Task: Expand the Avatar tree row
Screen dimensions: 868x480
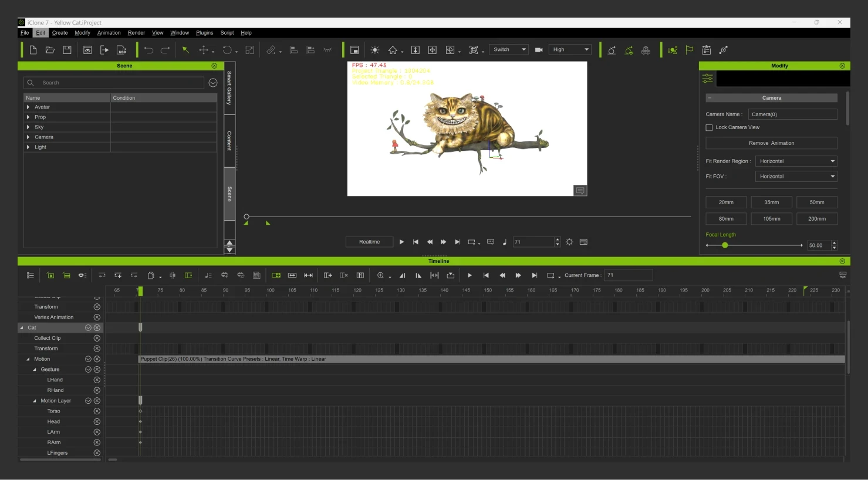Action: 28,107
